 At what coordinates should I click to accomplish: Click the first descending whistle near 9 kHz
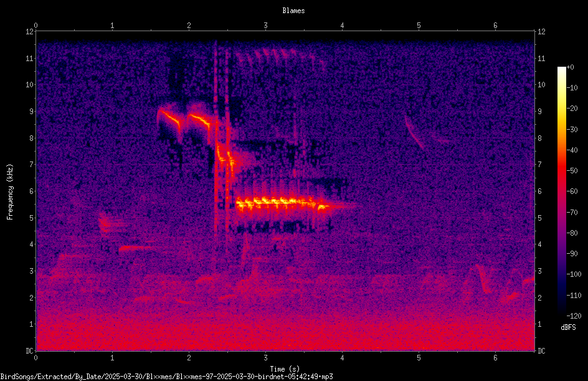tap(169, 117)
